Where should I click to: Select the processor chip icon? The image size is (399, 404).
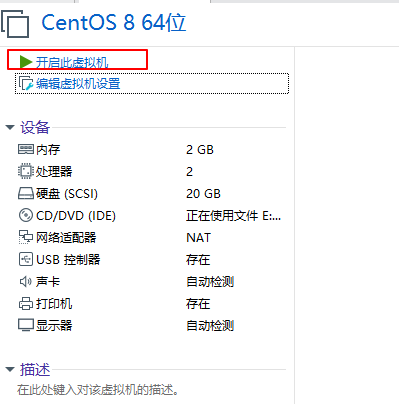(26, 171)
